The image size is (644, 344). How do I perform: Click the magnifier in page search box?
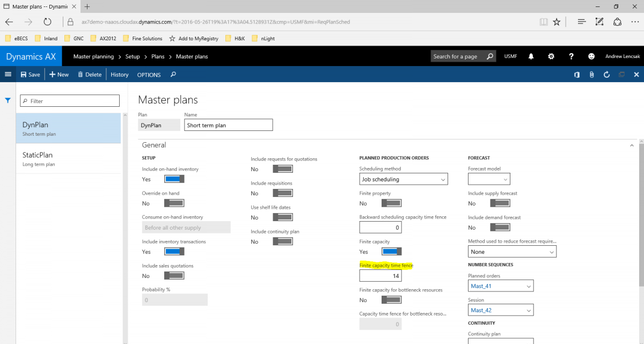(490, 56)
